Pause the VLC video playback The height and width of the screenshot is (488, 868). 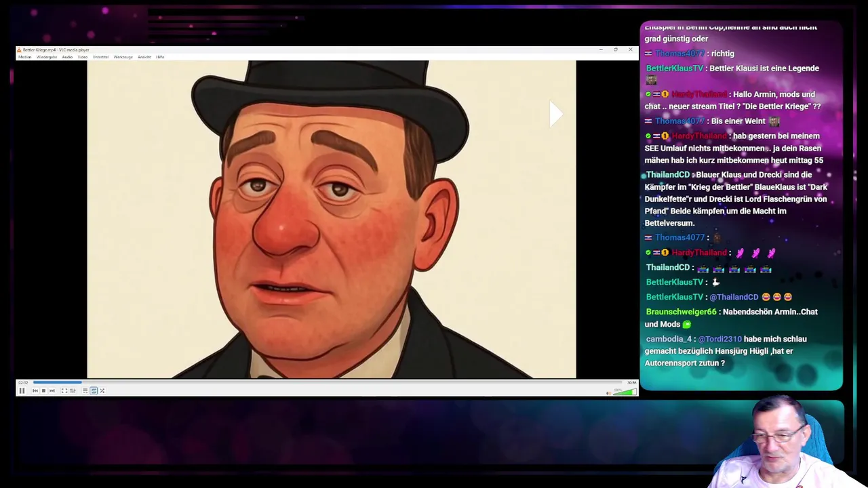coord(22,390)
